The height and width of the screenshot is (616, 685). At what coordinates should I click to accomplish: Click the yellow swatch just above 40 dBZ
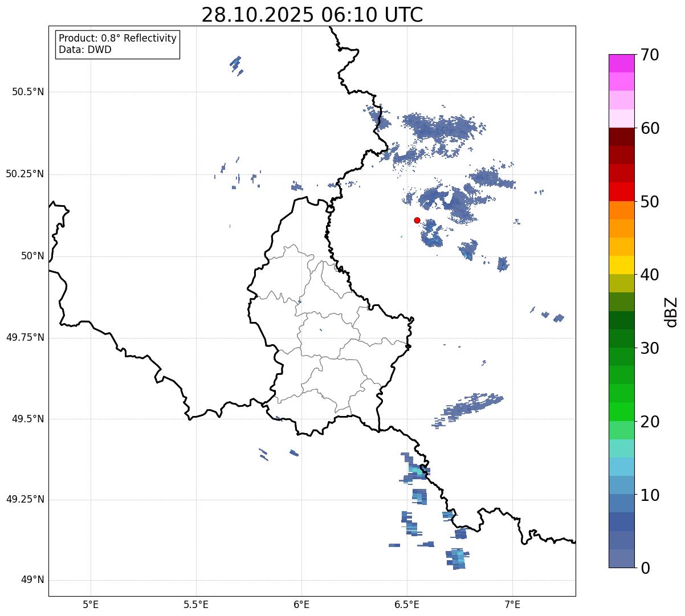pyautogui.click(x=622, y=265)
